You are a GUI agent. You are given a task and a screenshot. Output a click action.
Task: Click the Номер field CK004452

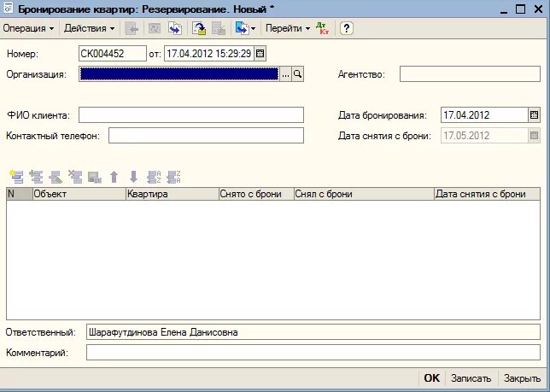112,54
